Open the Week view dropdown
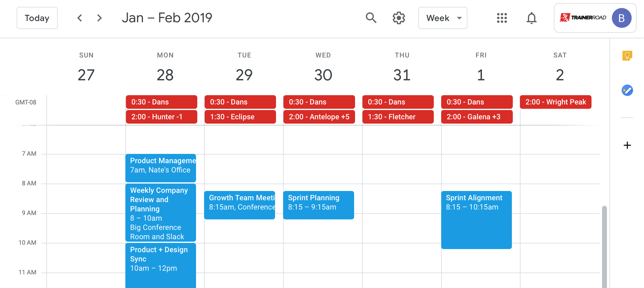 (443, 18)
